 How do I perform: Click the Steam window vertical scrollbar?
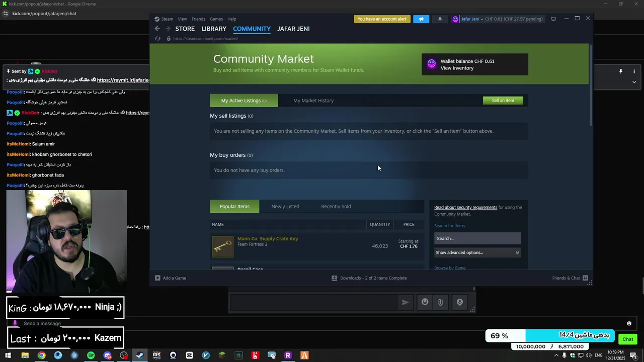[591, 85]
